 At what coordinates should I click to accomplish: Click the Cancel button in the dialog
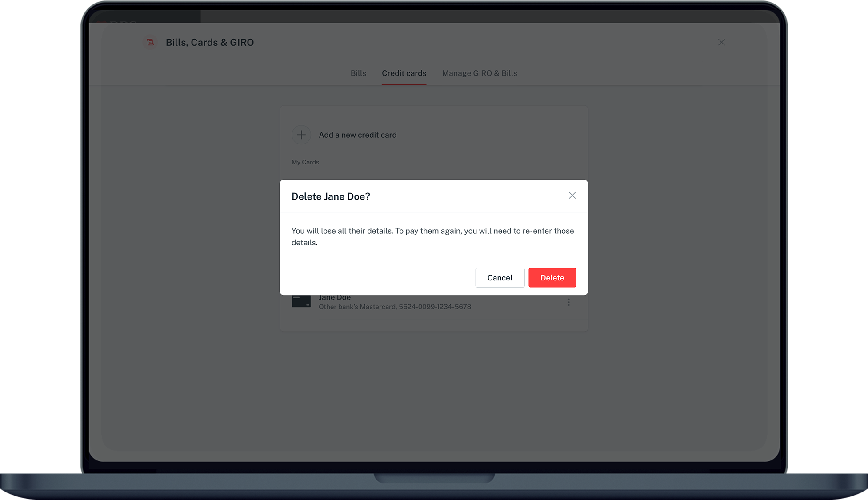click(500, 277)
